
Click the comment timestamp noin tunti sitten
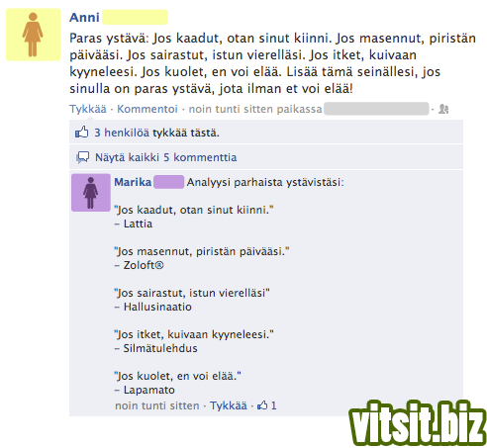click(x=157, y=405)
